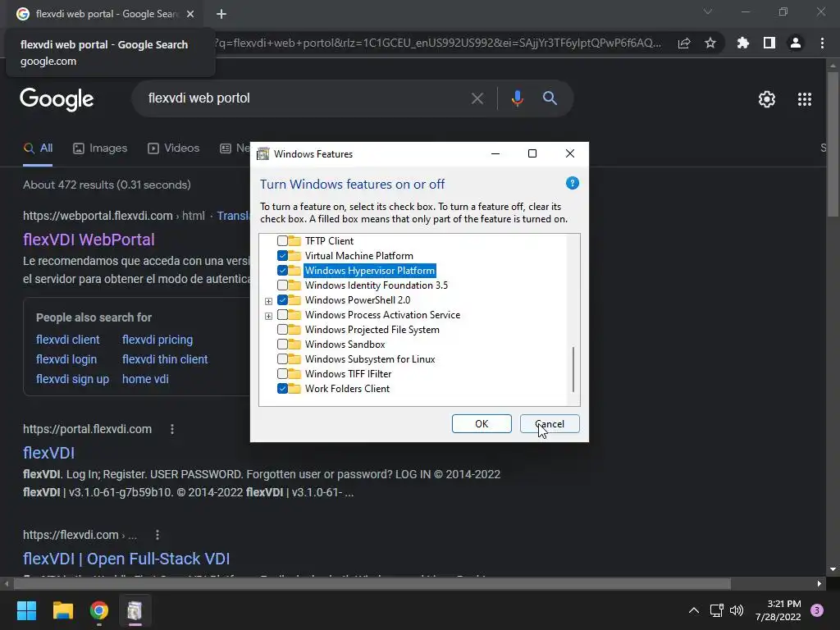The height and width of the screenshot is (630, 840).
Task: Cancel the Windows Features dialog
Action: (x=550, y=424)
